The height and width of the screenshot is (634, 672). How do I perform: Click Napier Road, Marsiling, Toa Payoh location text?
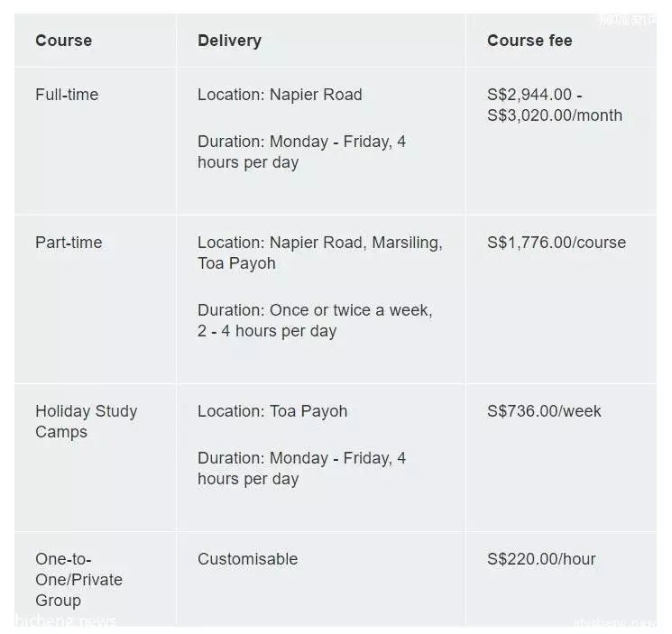coord(319,253)
